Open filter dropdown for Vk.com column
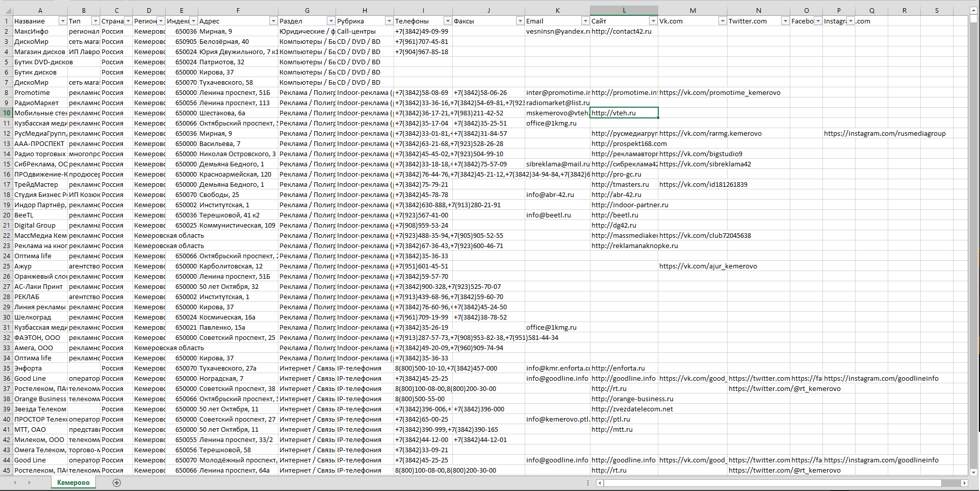This screenshot has height=491, width=980. click(723, 21)
